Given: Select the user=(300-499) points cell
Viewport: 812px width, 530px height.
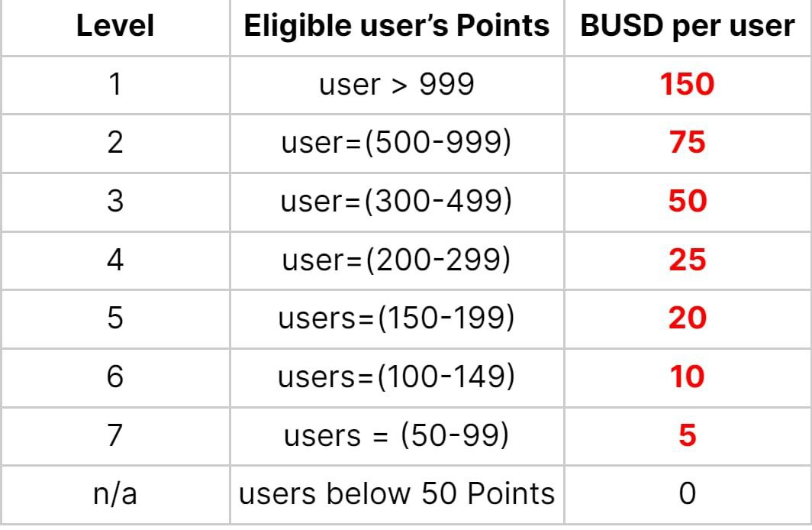Looking at the screenshot, I should tap(397, 201).
